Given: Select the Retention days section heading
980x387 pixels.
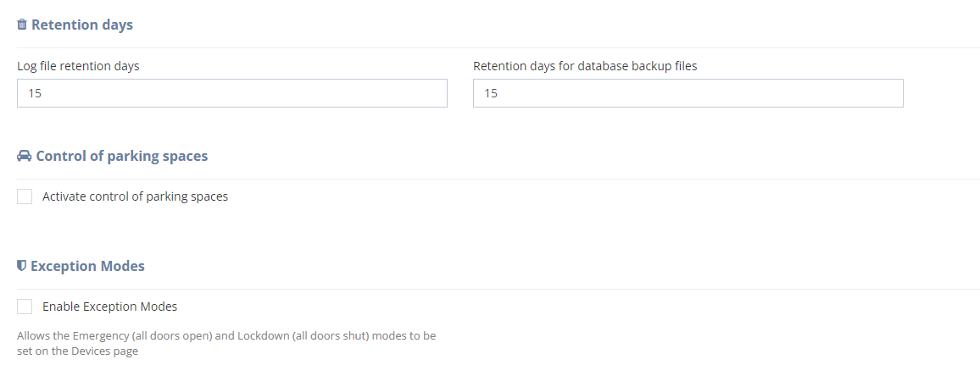Looking at the screenshot, I should point(82,25).
